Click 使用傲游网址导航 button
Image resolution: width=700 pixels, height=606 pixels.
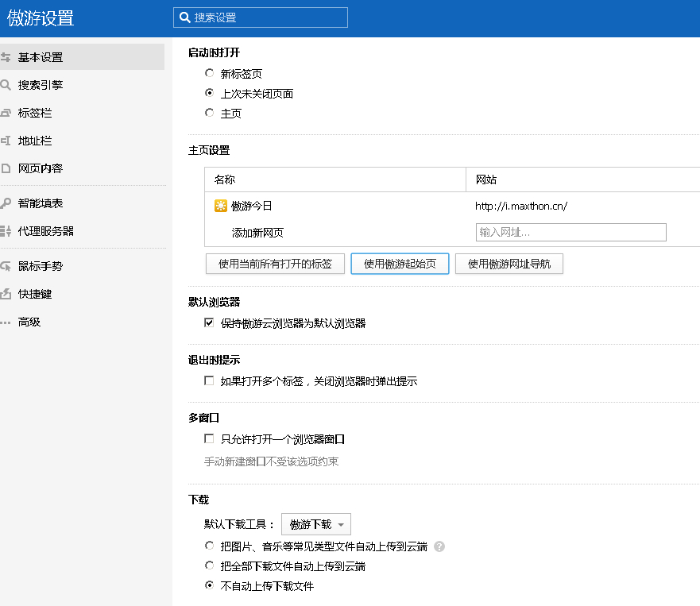coord(509,264)
